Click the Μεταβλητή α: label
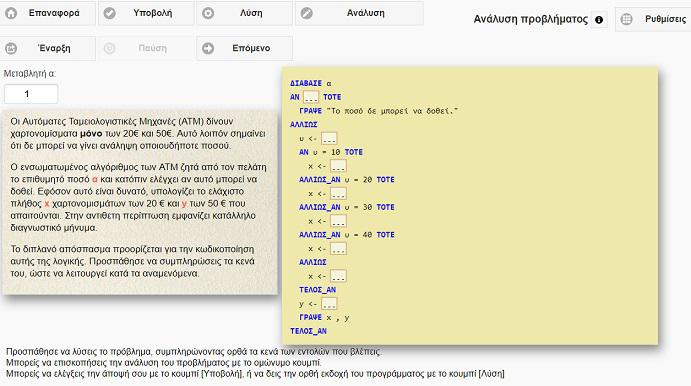 click(x=30, y=74)
